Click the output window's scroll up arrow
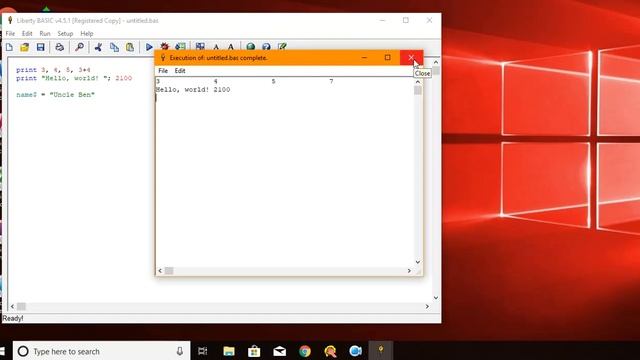 418,82
